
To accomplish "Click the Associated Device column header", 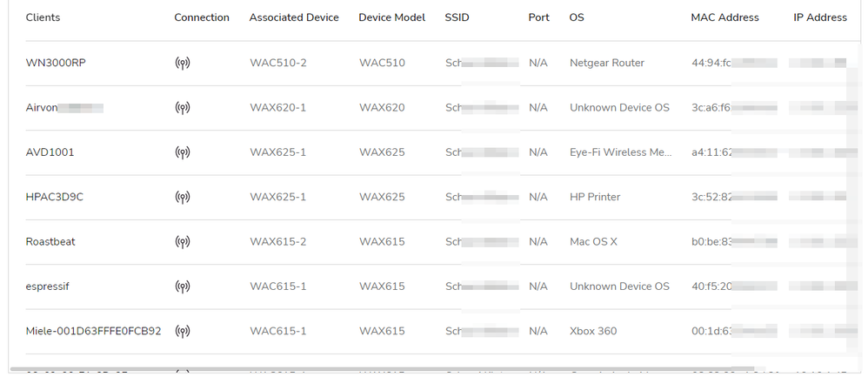I will 294,17.
